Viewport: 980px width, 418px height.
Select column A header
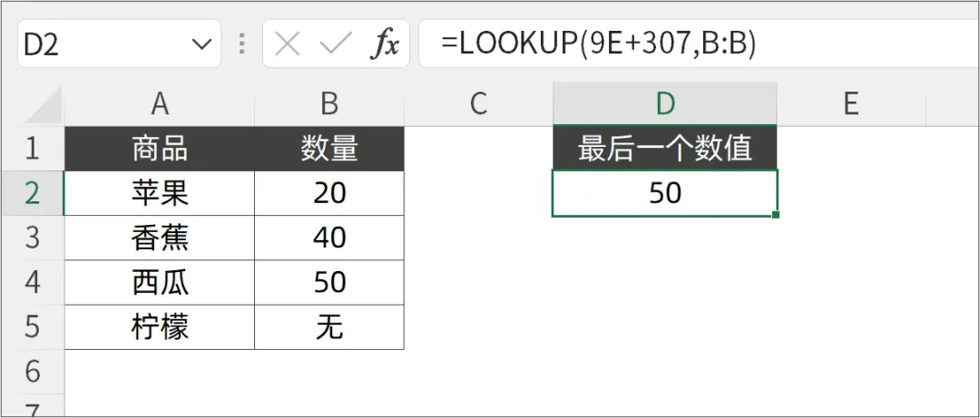(x=160, y=104)
